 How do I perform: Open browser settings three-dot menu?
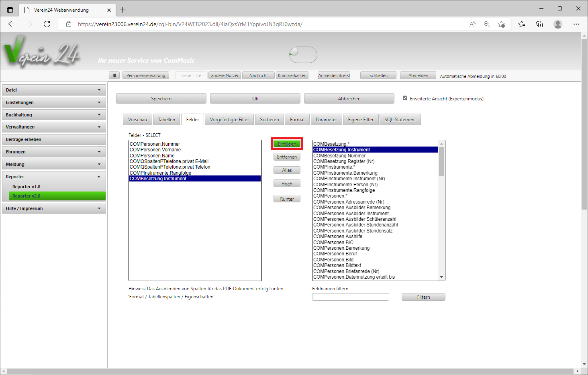pos(576,24)
